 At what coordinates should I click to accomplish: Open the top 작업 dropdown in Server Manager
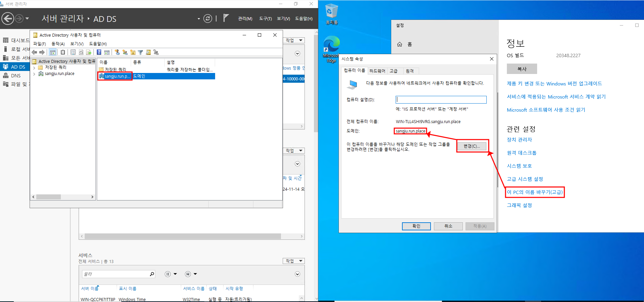click(294, 40)
